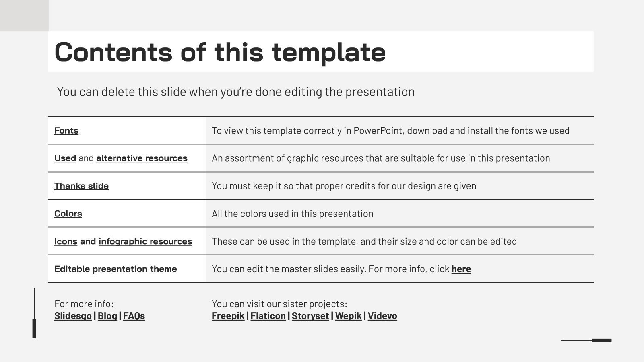Open the Wepik link
This screenshot has height=362, width=644.
click(x=348, y=316)
